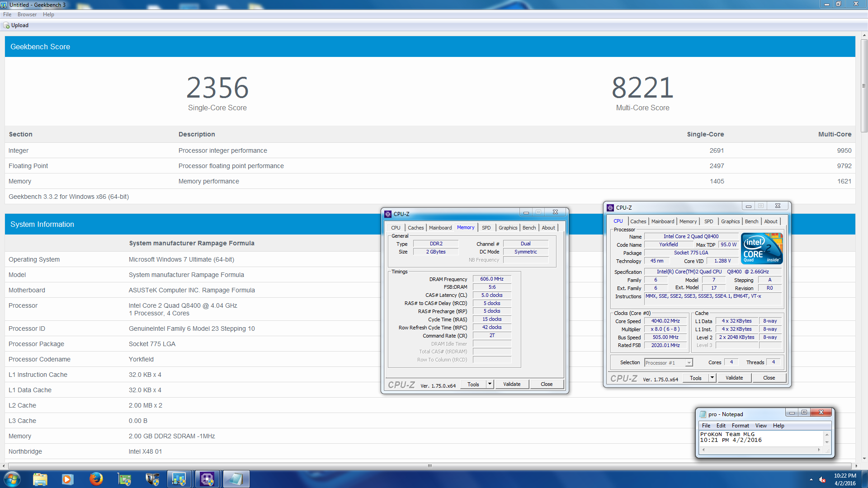
Task: Open Notepad Format menu
Action: click(x=740, y=426)
